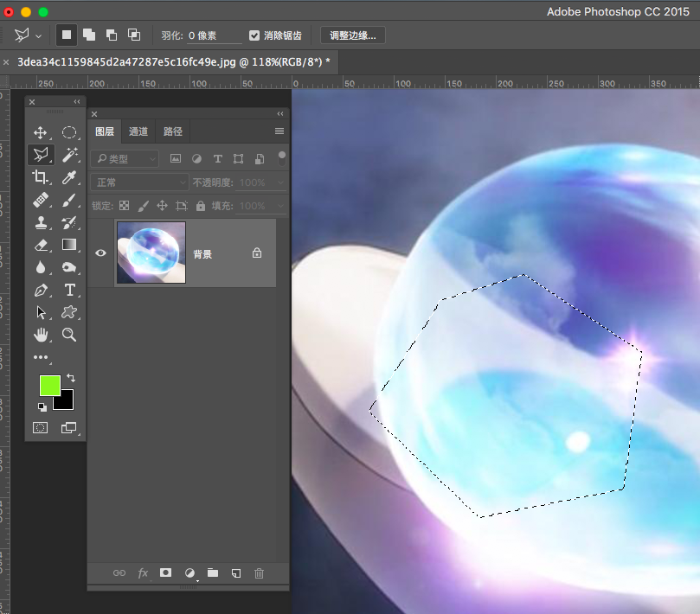Open the layer filter 类型 dropdown
This screenshot has width=700, height=614.
[125, 159]
